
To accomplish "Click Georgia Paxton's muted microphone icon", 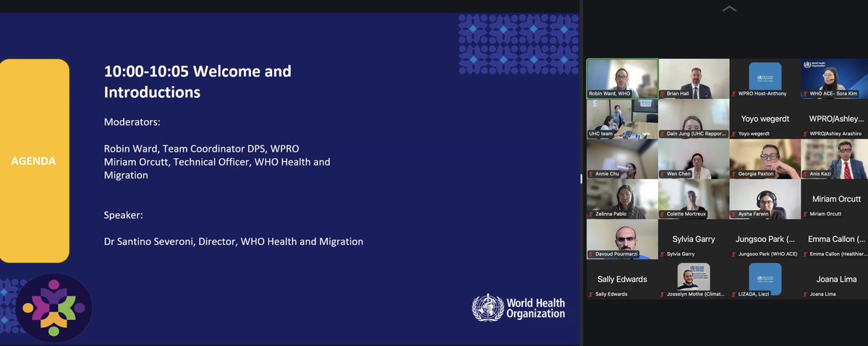I will pyautogui.click(x=734, y=174).
